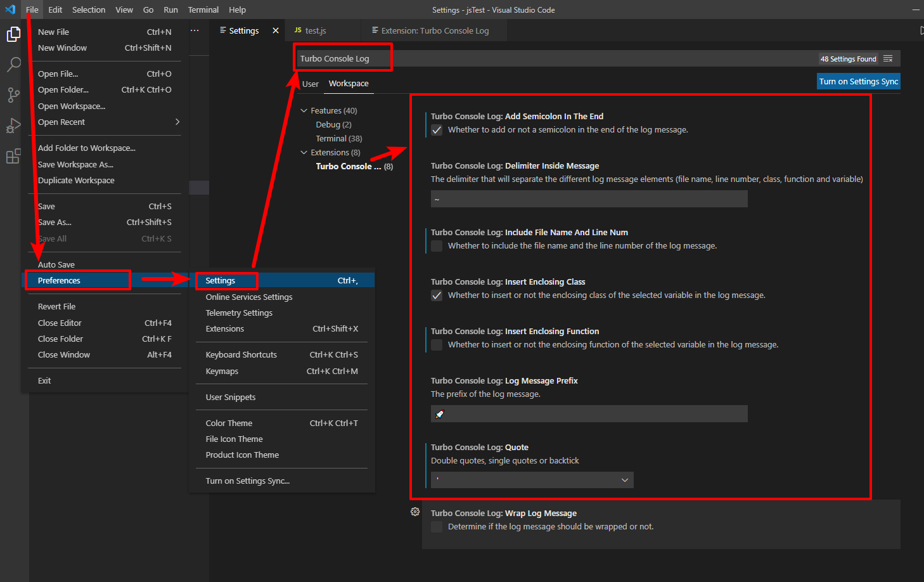
Task: Click Log Message Prefix text field
Action: (589, 414)
